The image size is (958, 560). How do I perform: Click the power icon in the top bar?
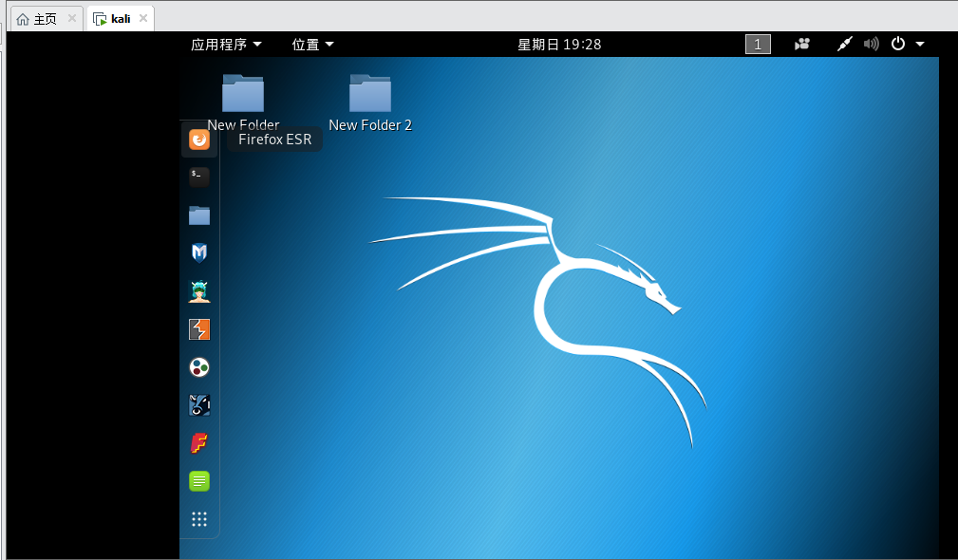click(x=897, y=44)
